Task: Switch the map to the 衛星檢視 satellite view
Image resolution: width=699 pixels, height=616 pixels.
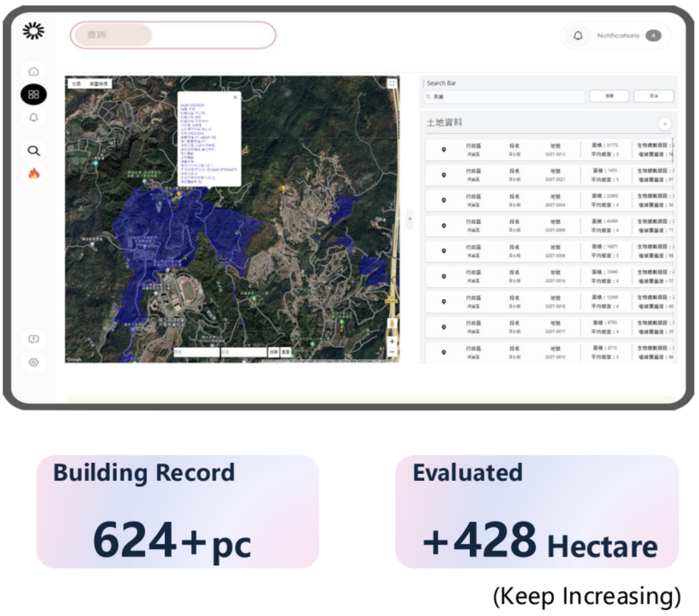Action: pyautogui.click(x=98, y=84)
